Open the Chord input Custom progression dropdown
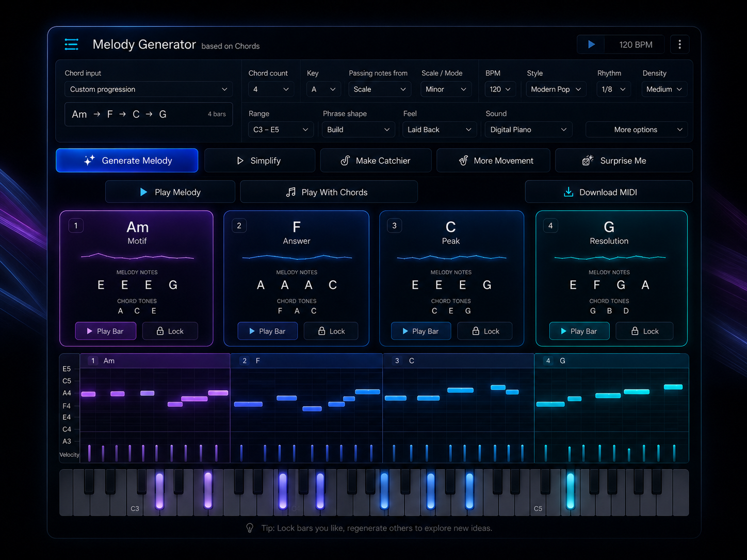747x560 pixels. click(149, 89)
